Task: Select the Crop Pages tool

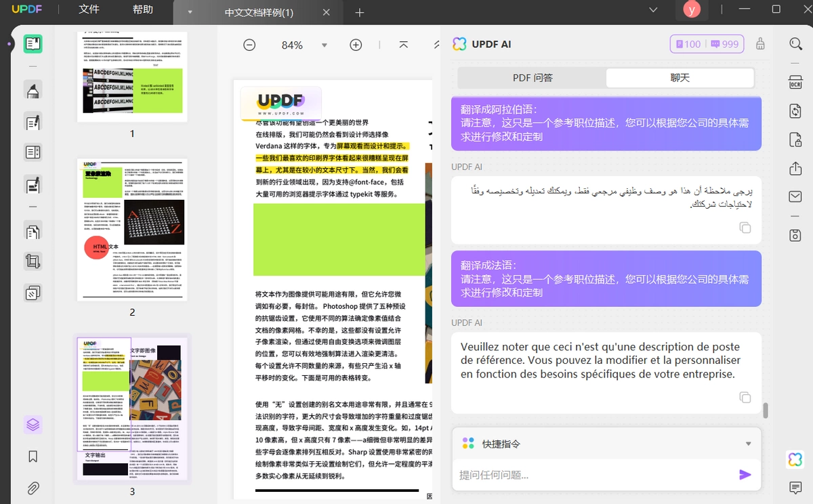Action: pos(33,261)
